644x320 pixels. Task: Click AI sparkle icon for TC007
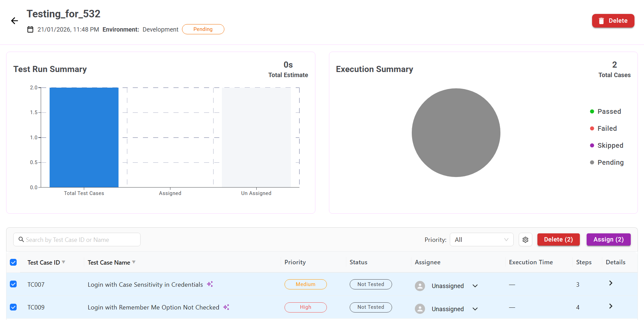pos(210,284)
